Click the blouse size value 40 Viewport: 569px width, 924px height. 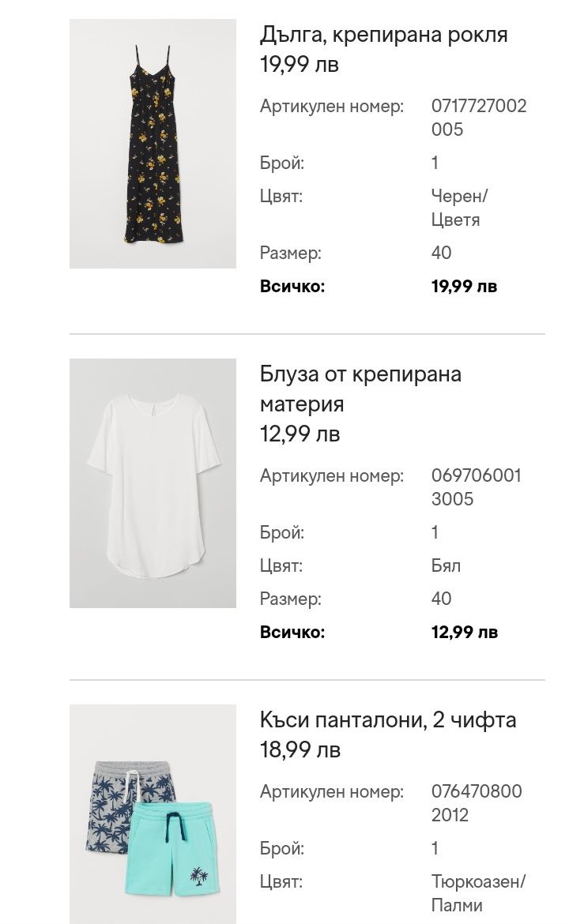(x=441, y=599)
